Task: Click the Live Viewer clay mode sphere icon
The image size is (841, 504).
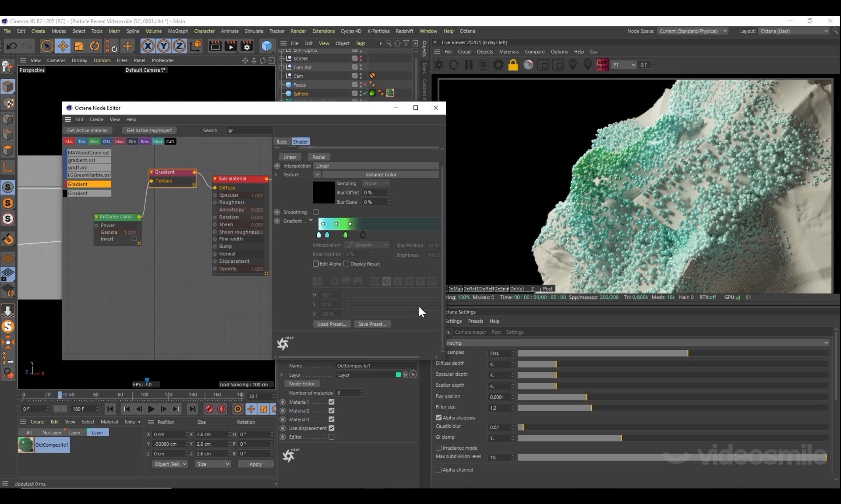Action: point(528,65)
